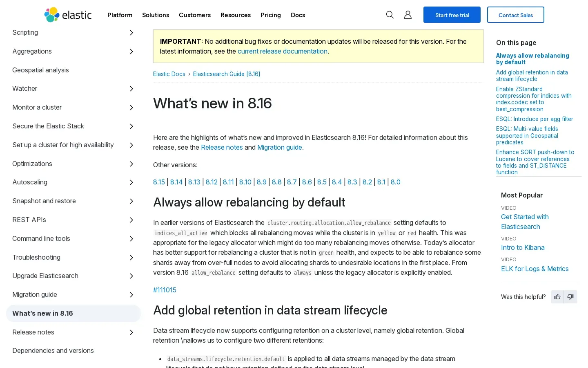Open the search magnifier icon

pyautogui.click(x=390, y=15)
